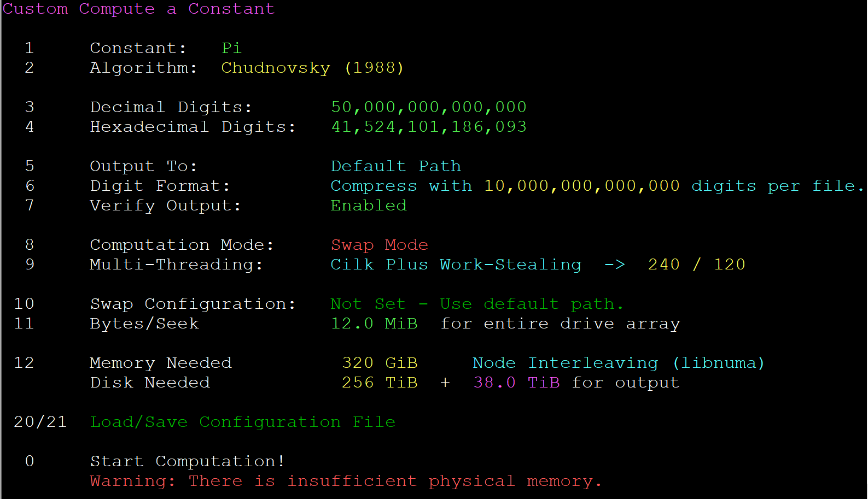
Task: Click 'Load/Save Configuration File' option
Action: pos(243,422)
